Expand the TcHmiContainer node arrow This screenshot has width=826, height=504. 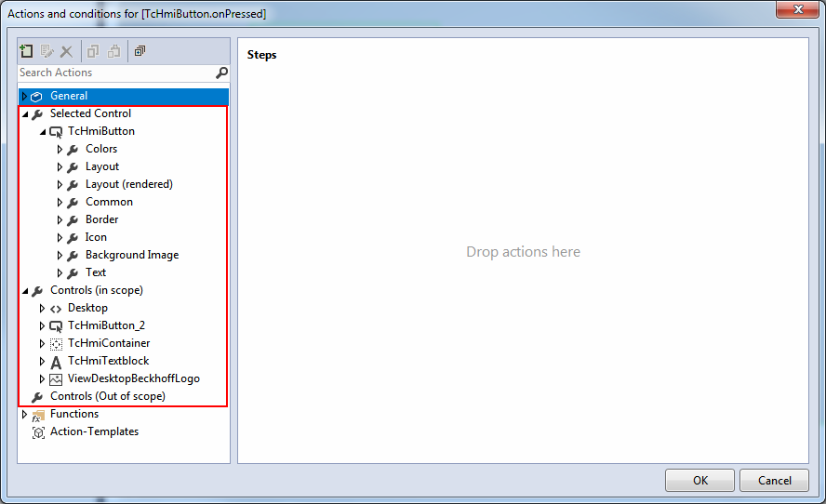coord(42,343)
